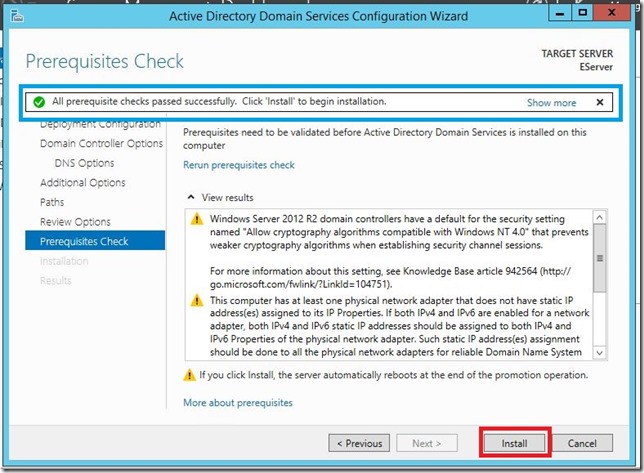The height and width of the screenshot is (473, 644).
Task: Click Show more in the notification bar
Action: pyautogui.click(x=551, y=102)
